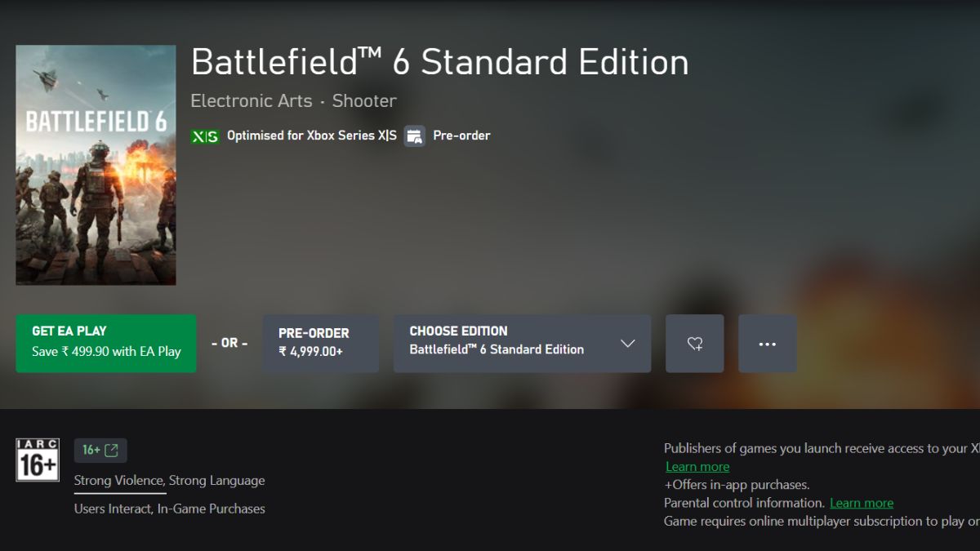Open the edition list showing Standard Edition
The width and height of the screenshot is (980, 551).
pos(522,344)
